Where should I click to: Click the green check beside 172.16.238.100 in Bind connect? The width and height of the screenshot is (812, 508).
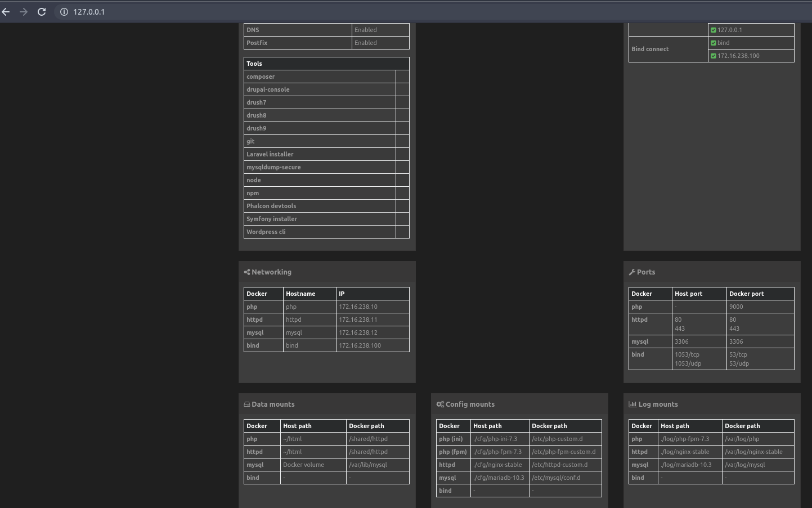(x=714, y=56)
